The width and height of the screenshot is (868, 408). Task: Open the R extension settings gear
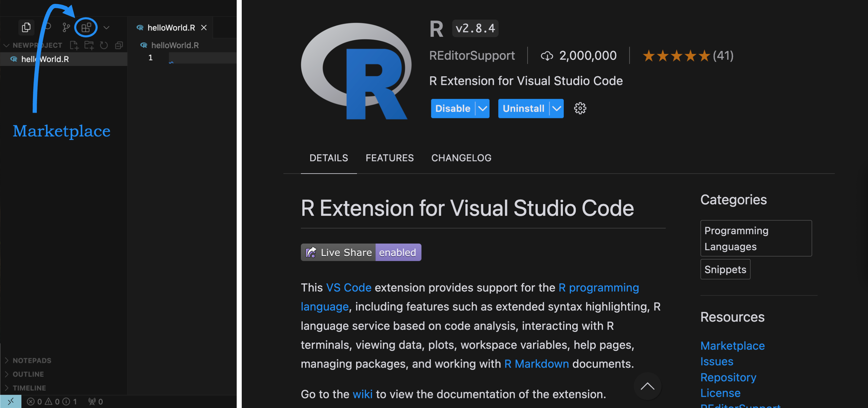click(x=580, y=108)
